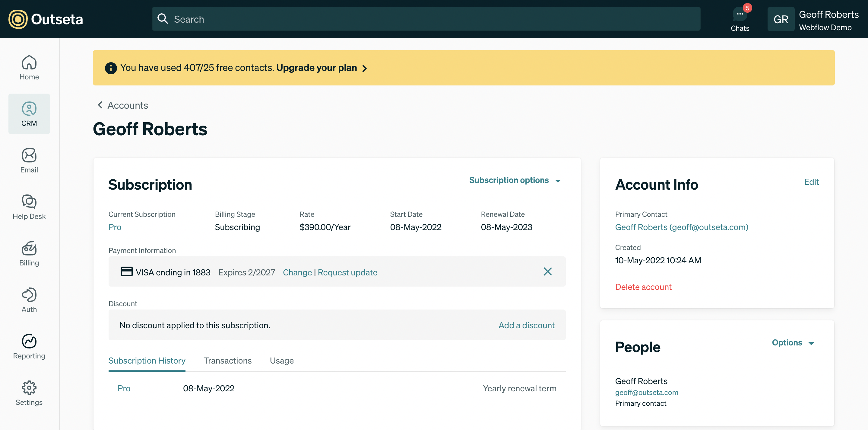Viewport: 868px width, 430px height.
Task: Click Upgrade your plan in the banner
Action: coord(317,67)
